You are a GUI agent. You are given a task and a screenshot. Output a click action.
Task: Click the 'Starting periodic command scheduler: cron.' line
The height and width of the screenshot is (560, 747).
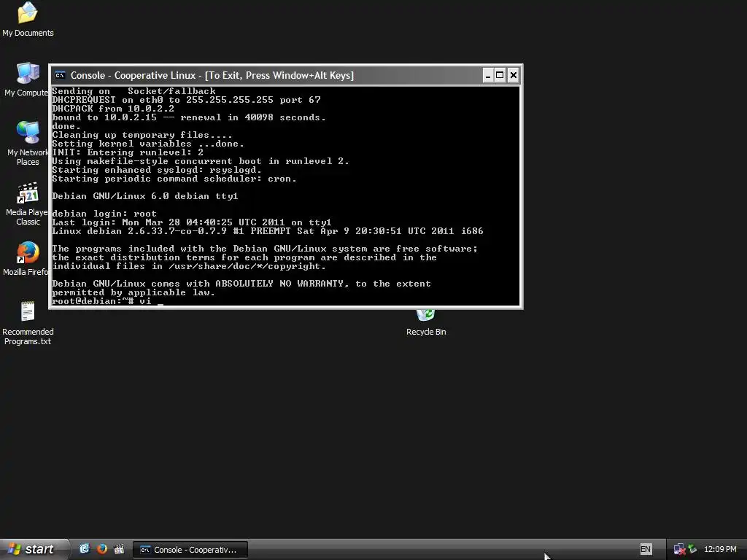(x=174, y=179)
